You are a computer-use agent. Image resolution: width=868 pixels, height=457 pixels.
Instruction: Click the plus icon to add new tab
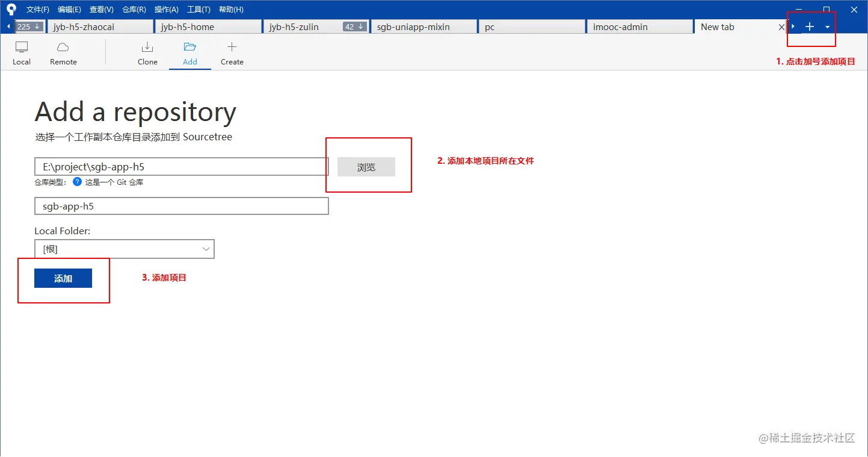[x=810, y=26]
